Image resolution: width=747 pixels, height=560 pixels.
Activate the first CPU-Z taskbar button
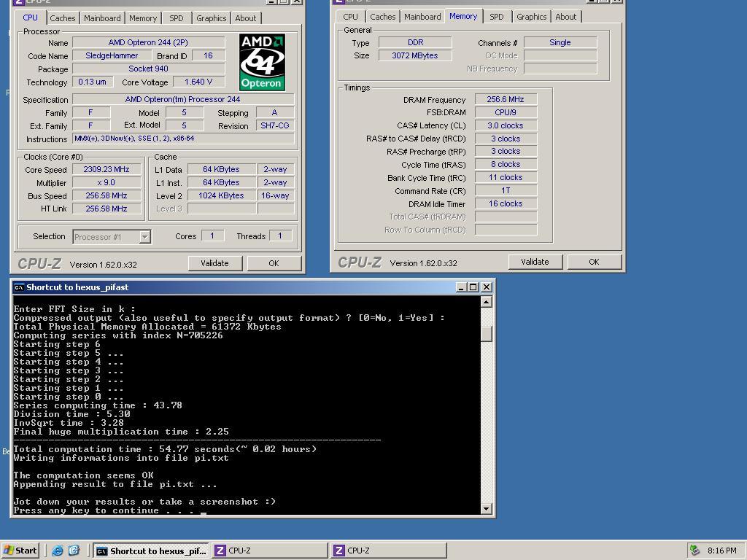(269, 551)
